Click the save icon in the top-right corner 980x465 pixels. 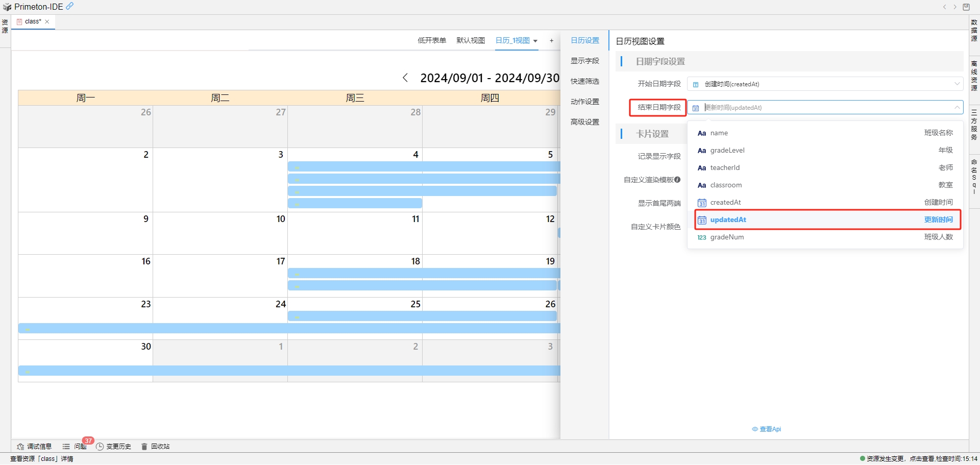[966, 7]
